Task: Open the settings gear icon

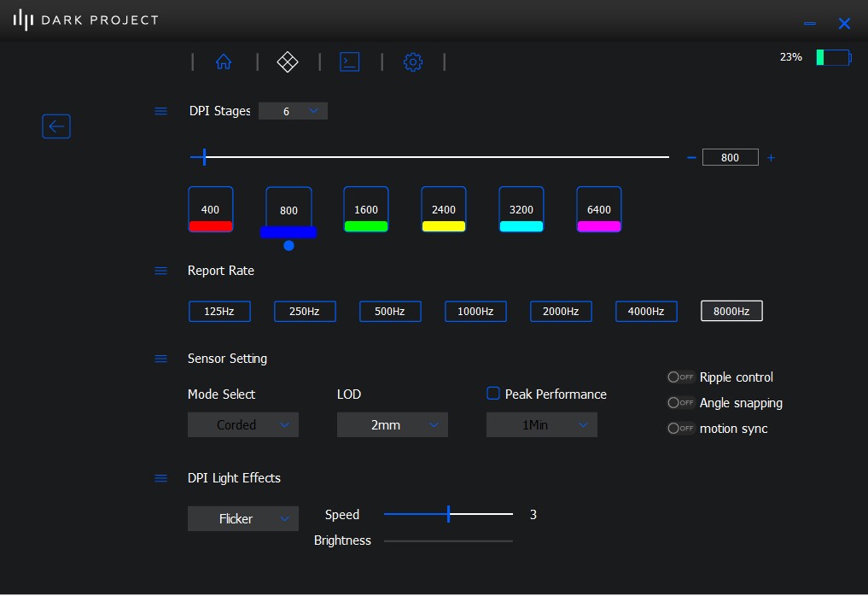Action: [x=413, y=62]
